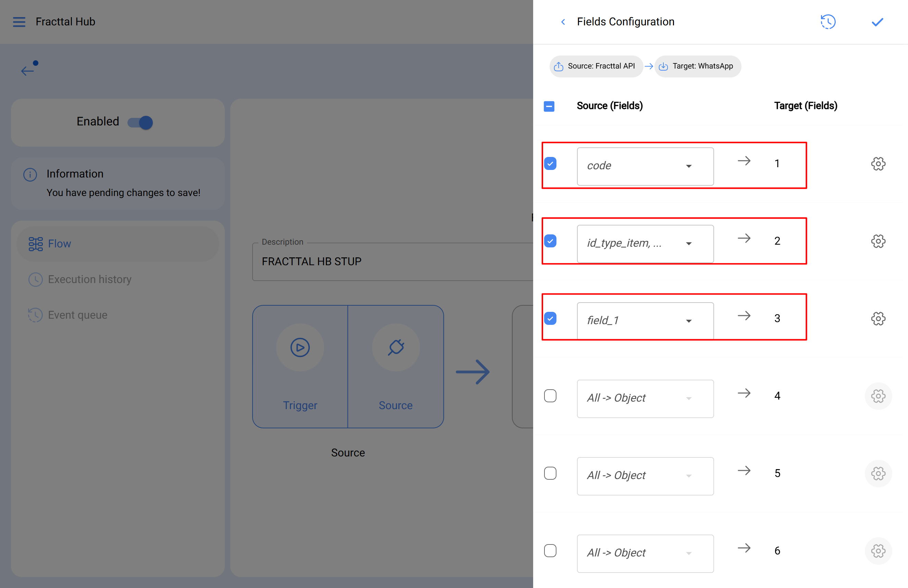This screenshot has height=588, width=908.
Task: Open the hamburger menu next to Fracttal Hub
Action: click(19, 22)
